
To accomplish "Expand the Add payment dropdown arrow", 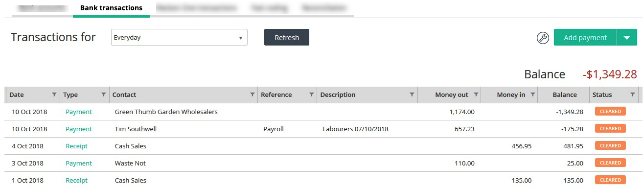I will point(627,38).
